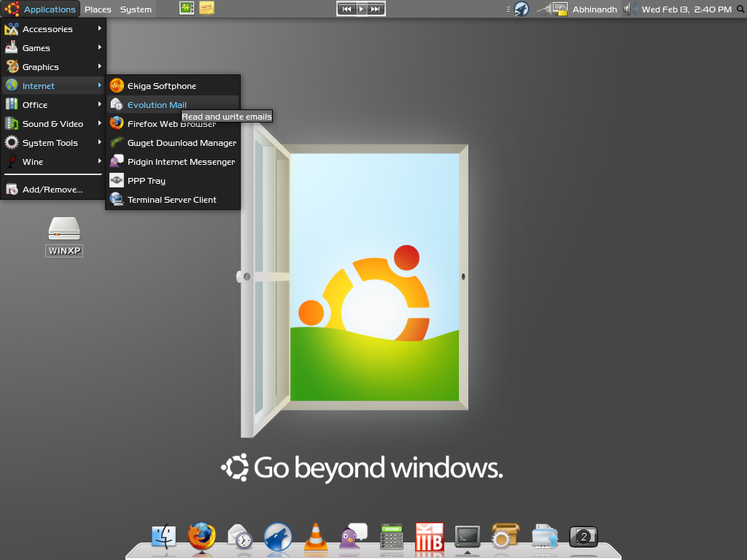Image resolution: width=747 pixels, height=560 pixels.
Task: Click the panel applet drag handle beside Amarok icon
Action: (508, 9)
